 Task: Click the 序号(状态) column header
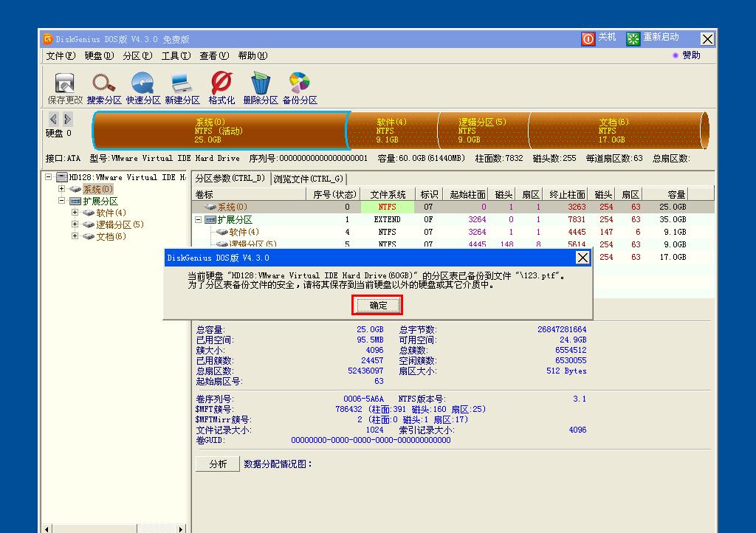(x=334, y=194)
